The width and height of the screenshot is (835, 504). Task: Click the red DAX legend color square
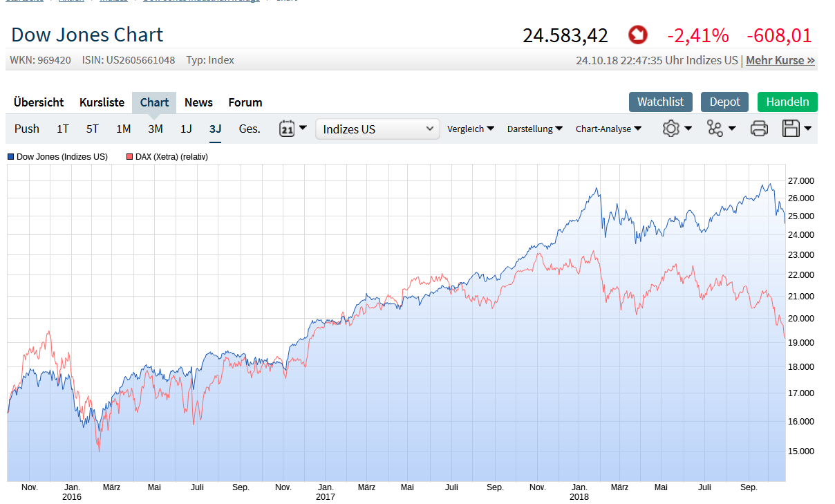(129, 157)
